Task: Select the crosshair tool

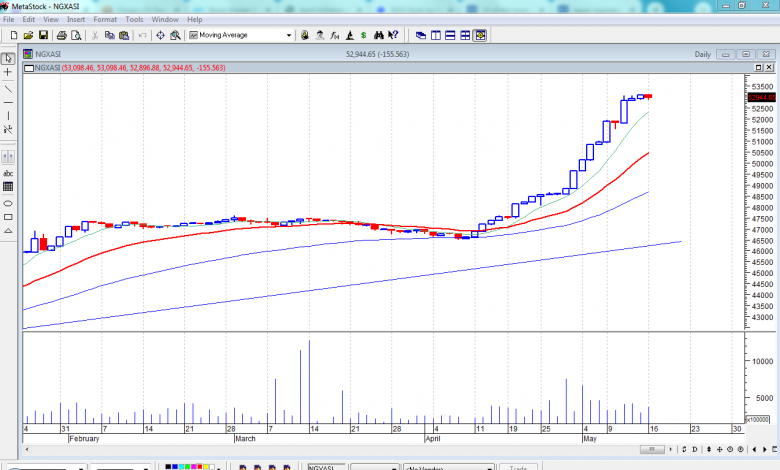Action: [9, 73]
